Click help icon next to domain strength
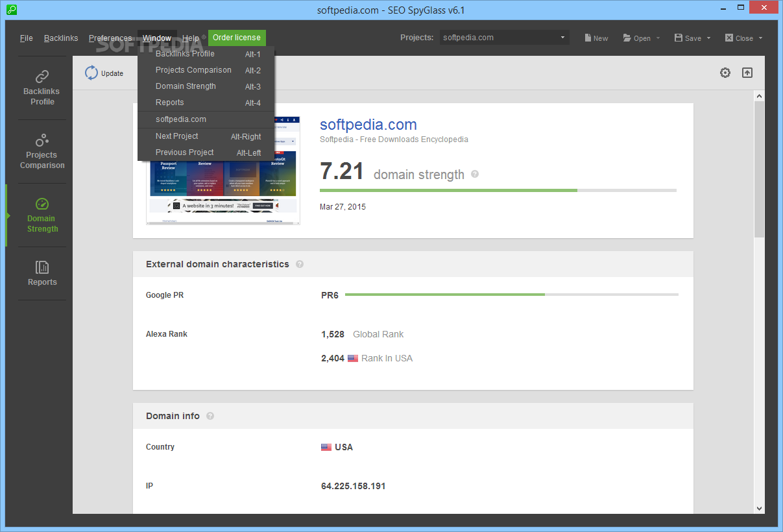783x532 pixels. pyautogui.click(x=475, y=174)
